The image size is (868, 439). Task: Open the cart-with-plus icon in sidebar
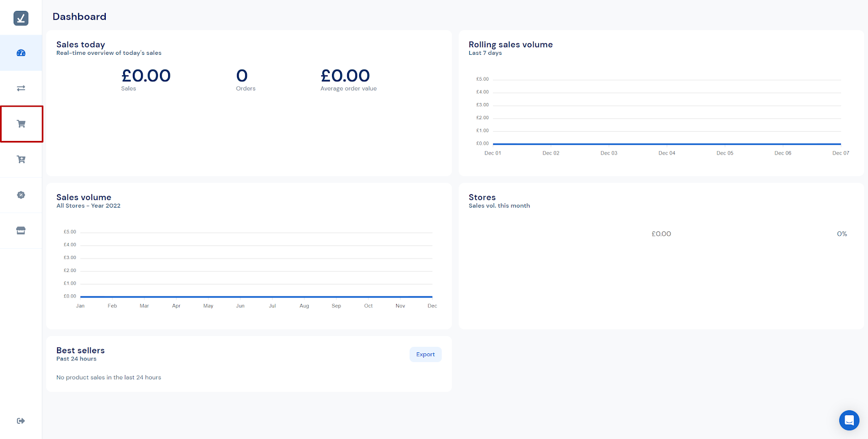[x=21, y=159]
